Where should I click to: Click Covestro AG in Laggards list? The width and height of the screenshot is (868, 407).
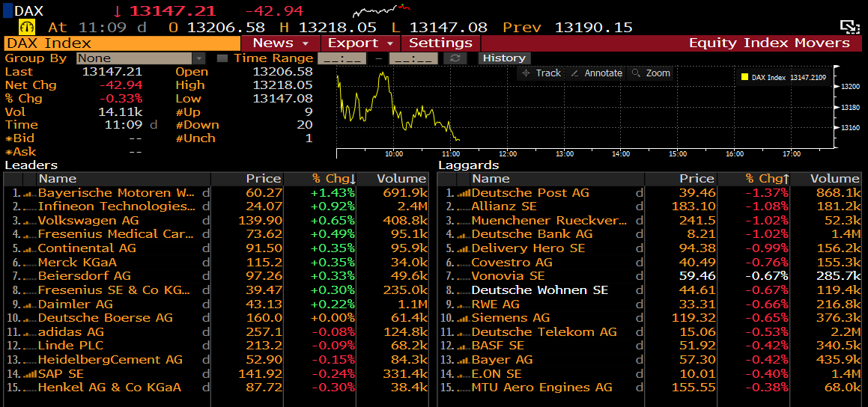512,263
